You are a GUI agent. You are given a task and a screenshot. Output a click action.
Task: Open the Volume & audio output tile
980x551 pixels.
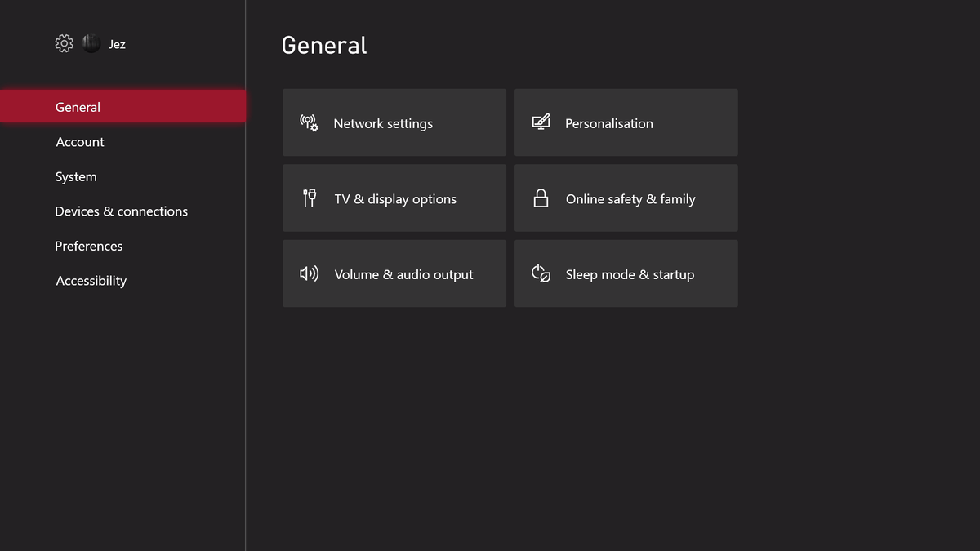point(394,273)
